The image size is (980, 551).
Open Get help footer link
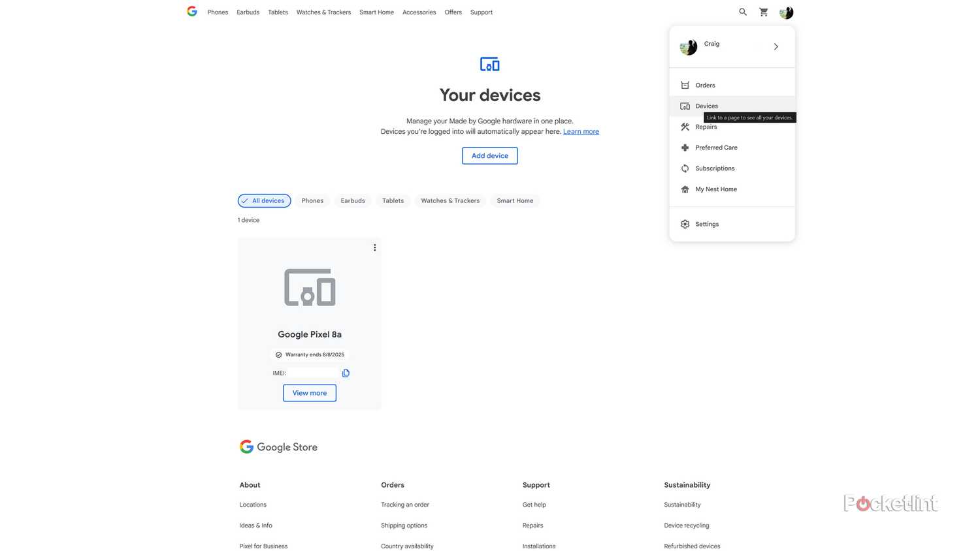click(x=534, y=505)
